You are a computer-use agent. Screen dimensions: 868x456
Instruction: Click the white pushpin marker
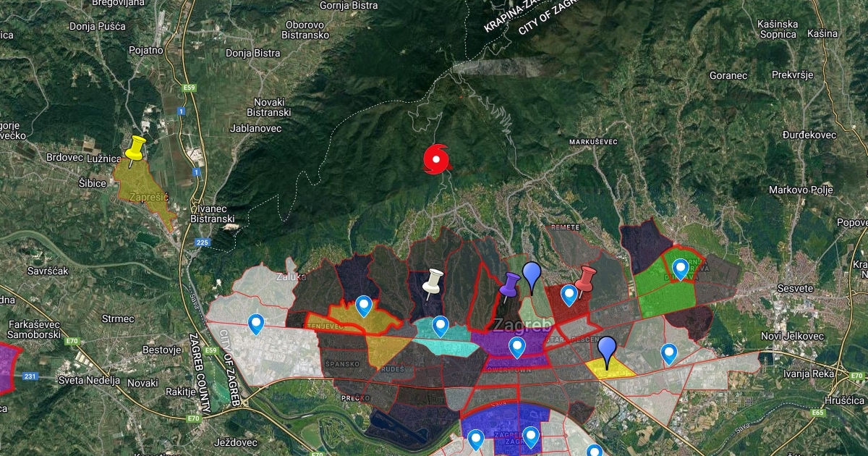[x=434, y=282]
